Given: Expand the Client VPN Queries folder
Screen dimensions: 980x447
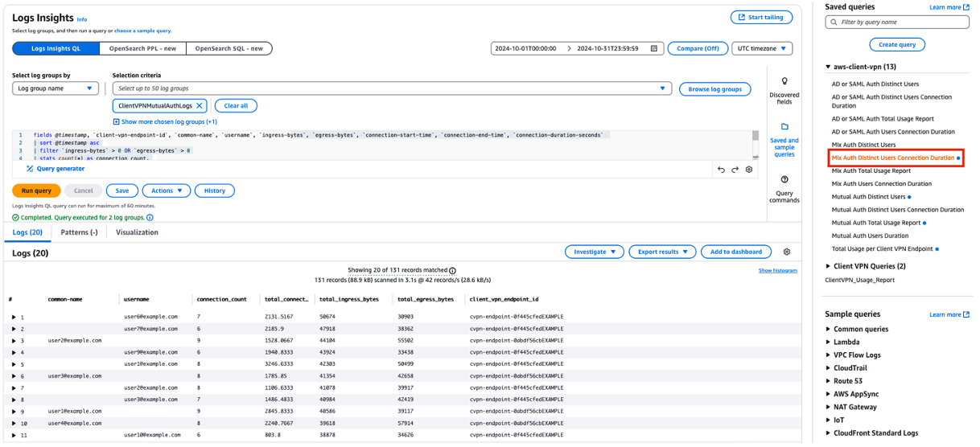Looking at the screenshot, I should [x=829, y=266].
